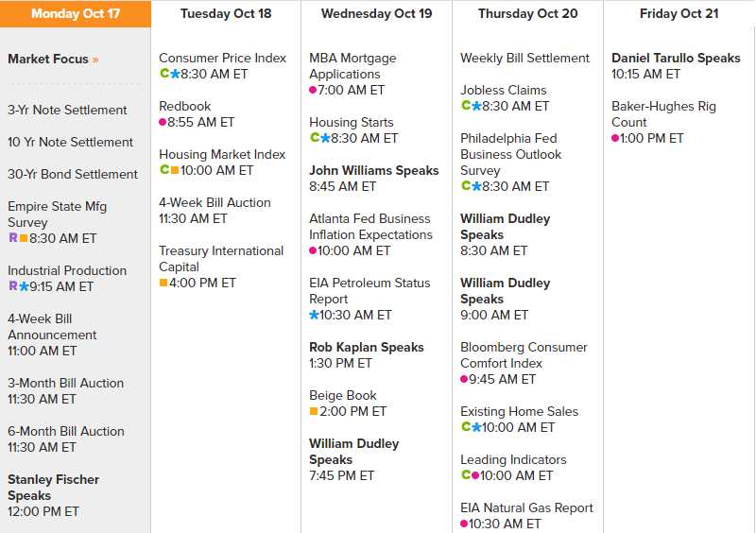The width and height of the screenshot is (756, 533).
Task: Click the star icon beside Consumer Price Index time
Action: coord(175,74)
